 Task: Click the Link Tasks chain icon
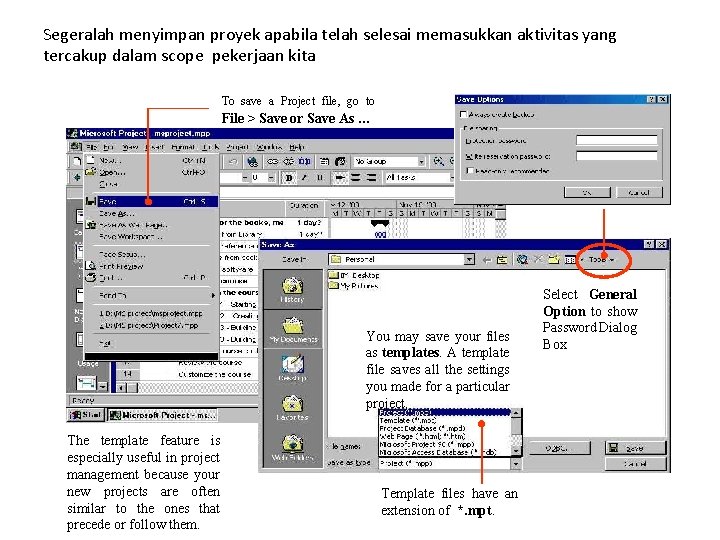coord(273,161)
